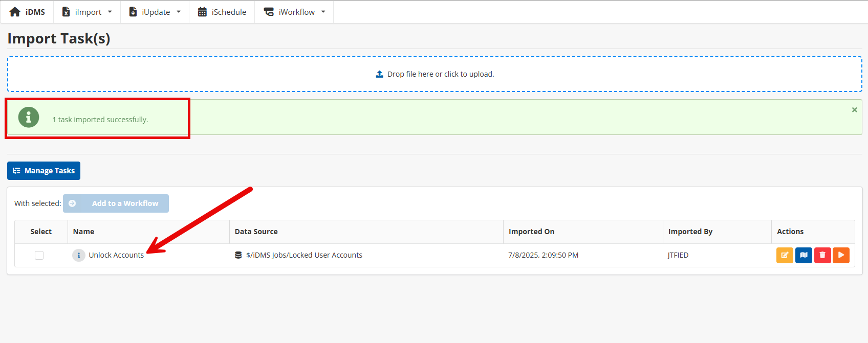Open the blue map icon for Unlock Accounts

[804, 255]
